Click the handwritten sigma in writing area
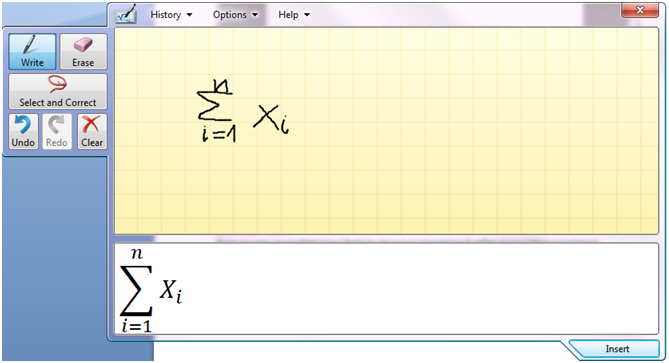Viewport: 669px width, 363px height. 215,106
